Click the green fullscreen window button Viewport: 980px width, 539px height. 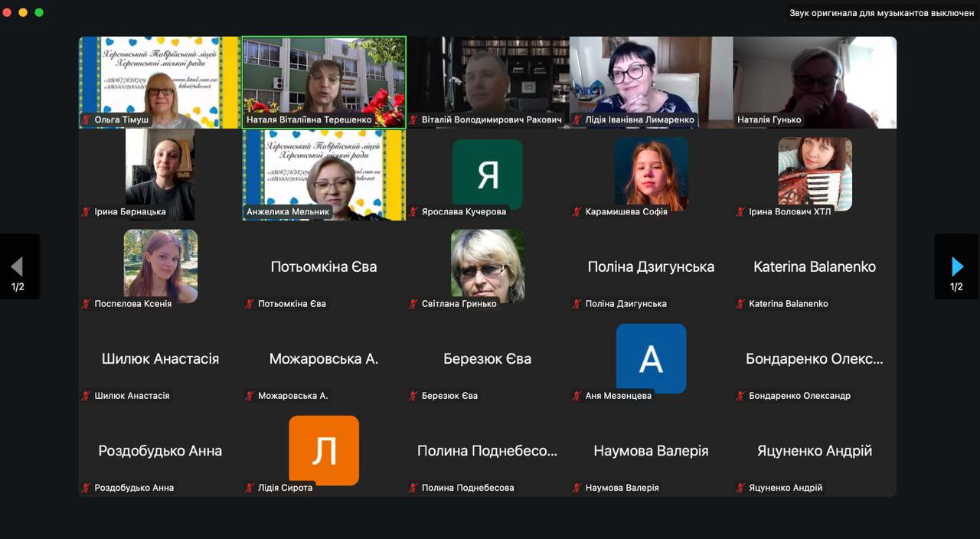click(x=39, y=12)
